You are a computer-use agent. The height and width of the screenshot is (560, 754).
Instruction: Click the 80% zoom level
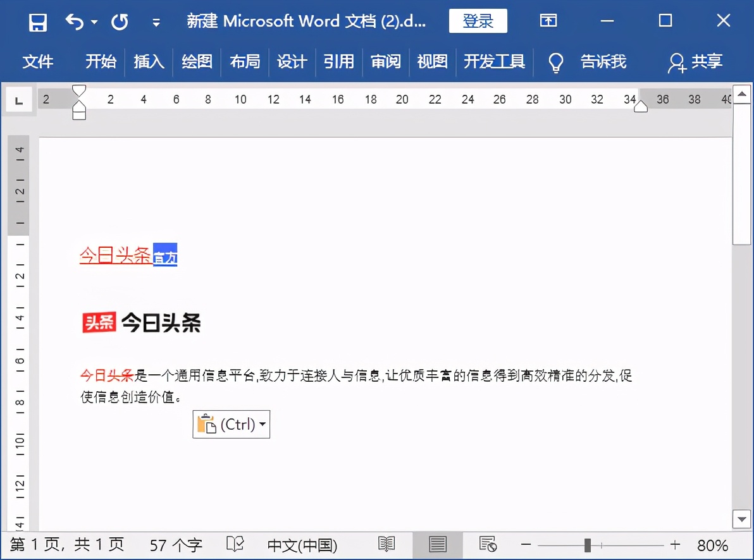tap(713, 545)
